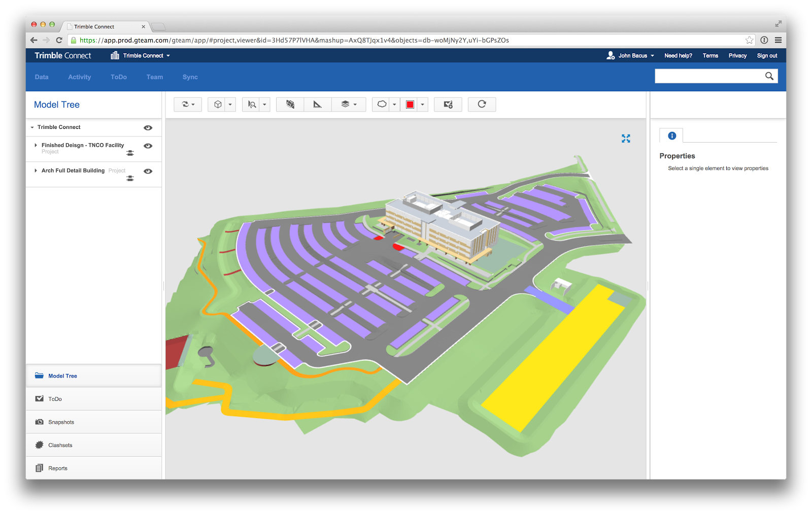Open the Activity tab
Image resolution: width=812 pixels, height=515 pixels.
tap(80, 77)
